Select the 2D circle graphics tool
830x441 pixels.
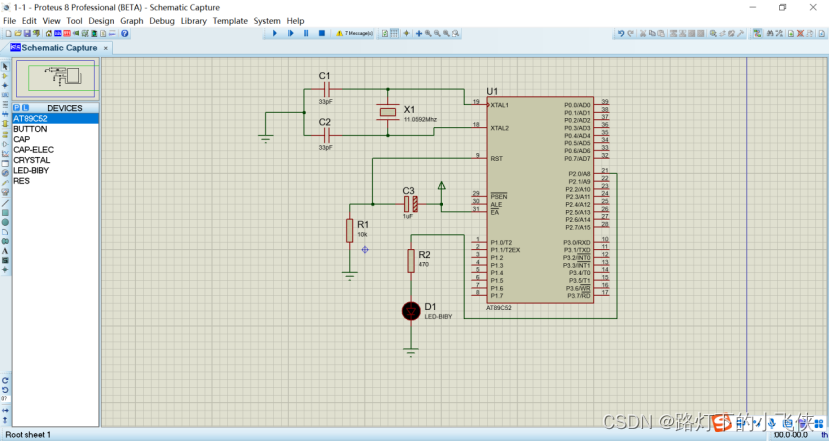coord(5,222)
